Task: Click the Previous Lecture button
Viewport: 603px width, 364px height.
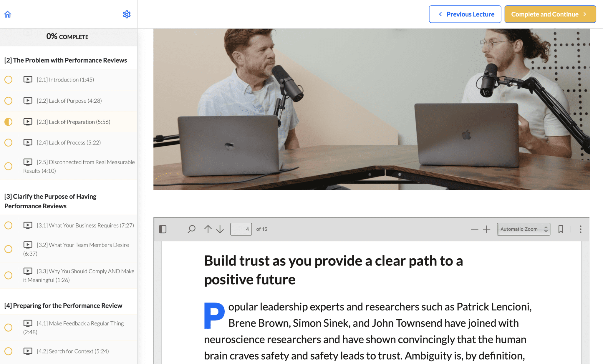Action: click(x=465, y=14)
